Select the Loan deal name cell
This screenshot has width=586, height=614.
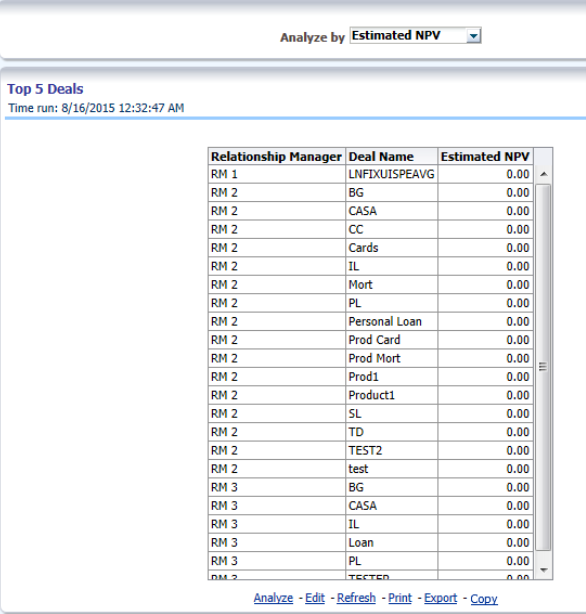(x=391, y=543)
